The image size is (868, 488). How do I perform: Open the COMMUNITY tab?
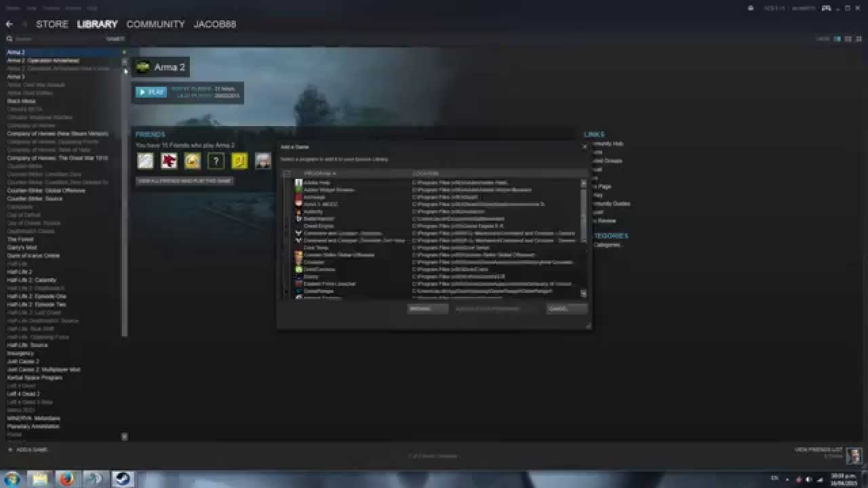155,24
